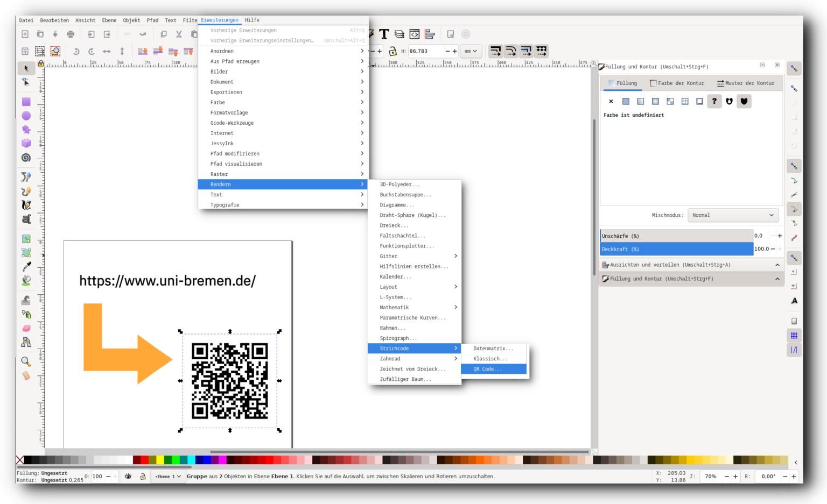Open align and distribute toolbar icon
The height and width of the screenshot is (504, 827).
click(429, 34)
